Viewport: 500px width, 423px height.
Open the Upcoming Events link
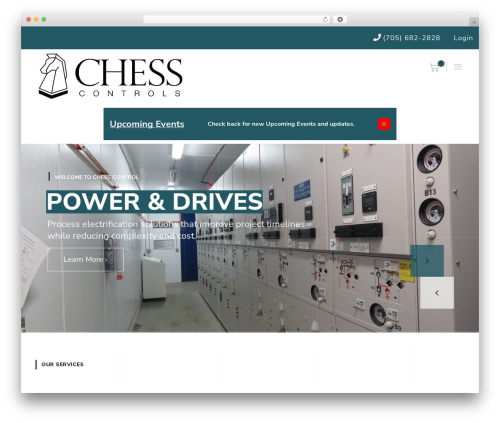click(147, 124)
